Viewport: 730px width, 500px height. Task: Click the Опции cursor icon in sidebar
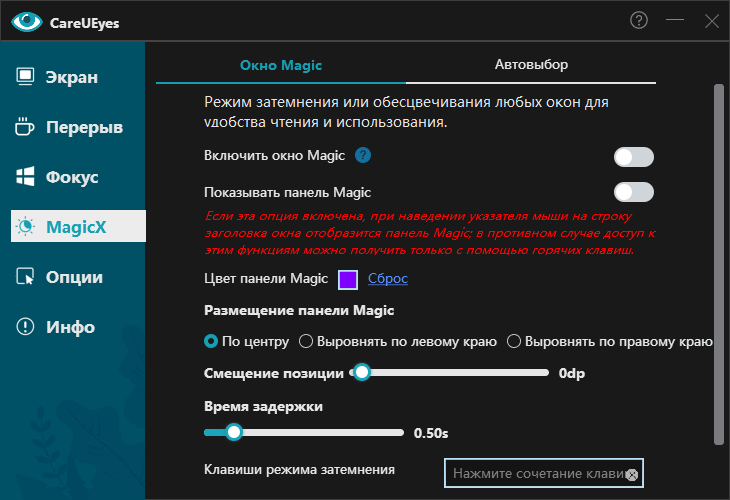point(26,277)
